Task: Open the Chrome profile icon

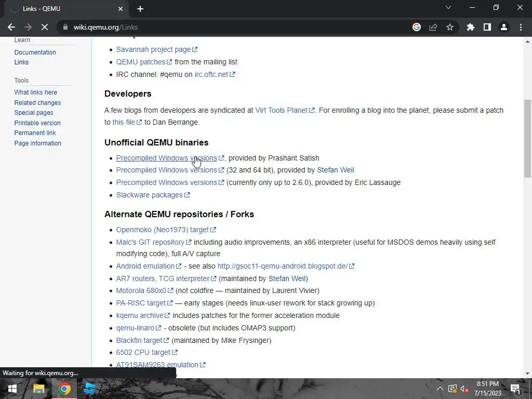Action: pos(504,27)
